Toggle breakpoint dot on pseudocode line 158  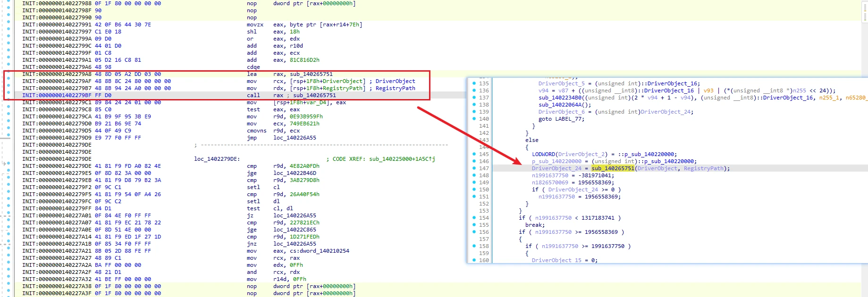click(474, 246)
